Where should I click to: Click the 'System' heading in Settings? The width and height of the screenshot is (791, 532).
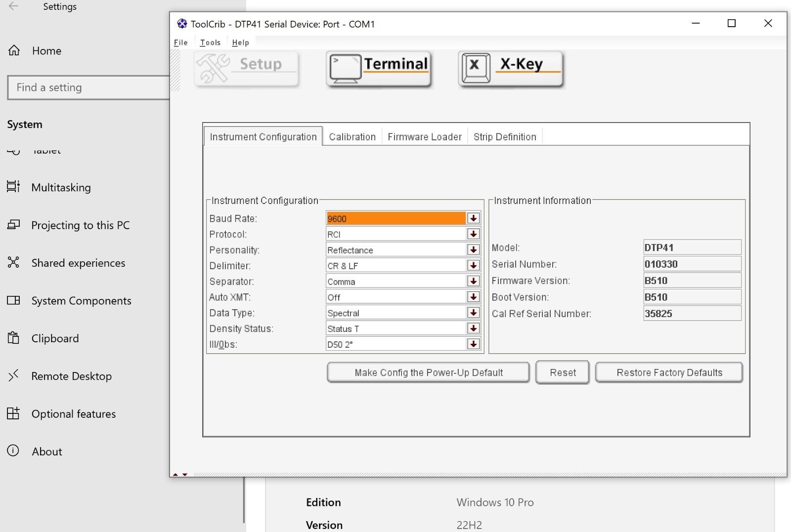pos(25,124)
